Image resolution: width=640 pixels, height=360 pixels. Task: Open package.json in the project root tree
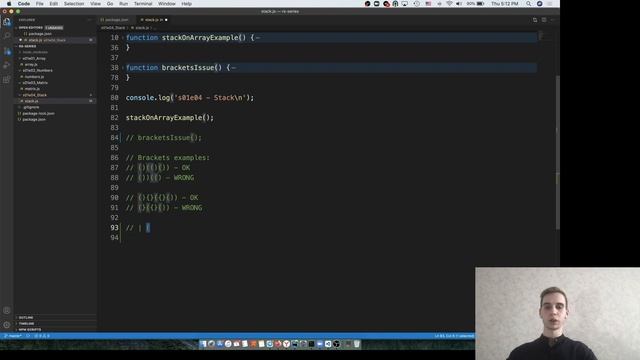point(34,120)
